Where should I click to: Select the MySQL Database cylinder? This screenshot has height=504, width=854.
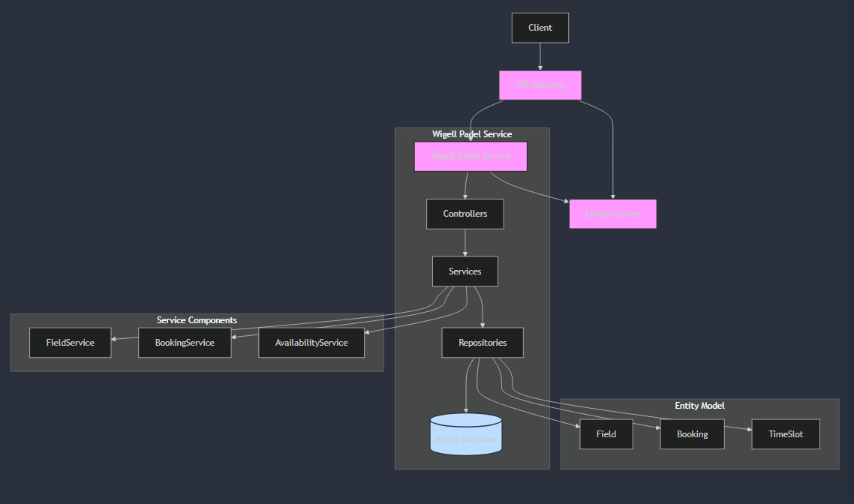tap(465, 435)
